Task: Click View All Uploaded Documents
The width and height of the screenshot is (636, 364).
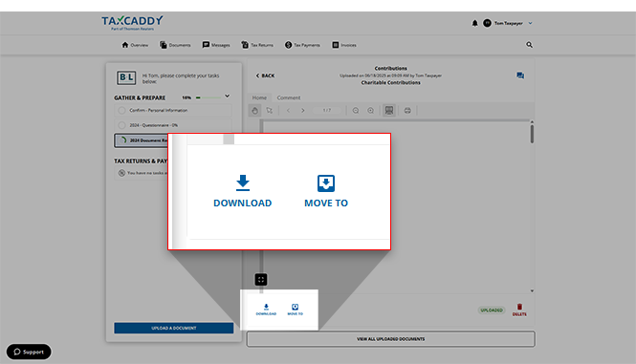Action: coord(390,339)
